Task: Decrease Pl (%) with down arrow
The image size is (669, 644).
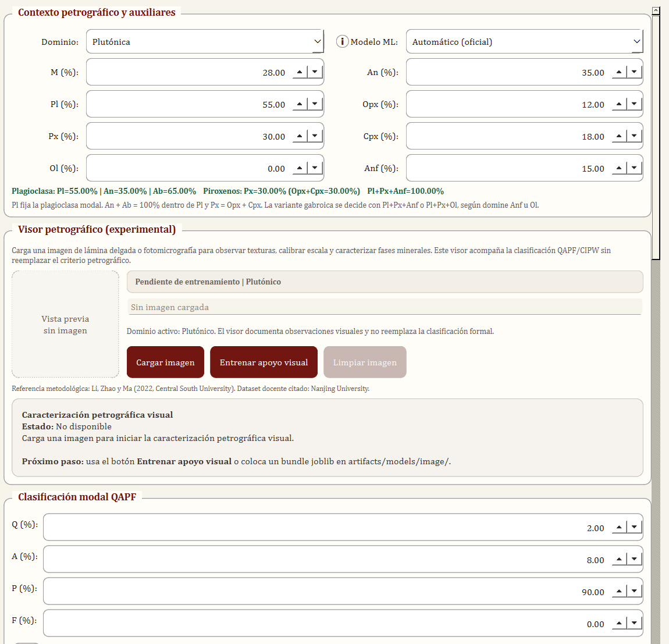Action: coord(315,104)
